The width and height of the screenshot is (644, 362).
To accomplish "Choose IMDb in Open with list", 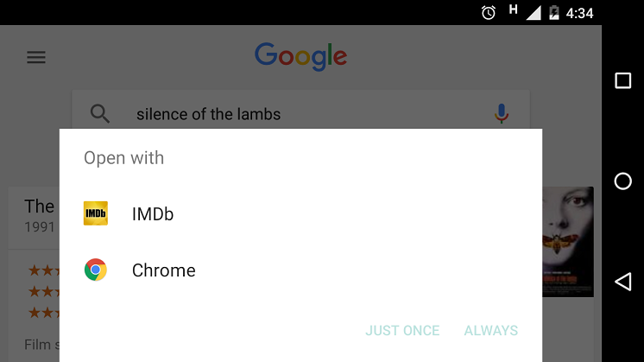I will tap(153, 213).
